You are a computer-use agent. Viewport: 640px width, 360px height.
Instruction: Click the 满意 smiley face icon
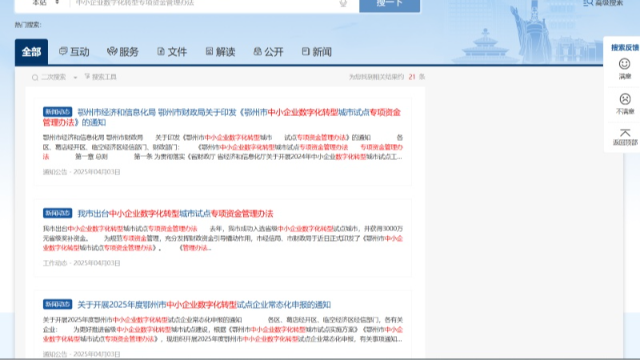click(x=624, y=64)
